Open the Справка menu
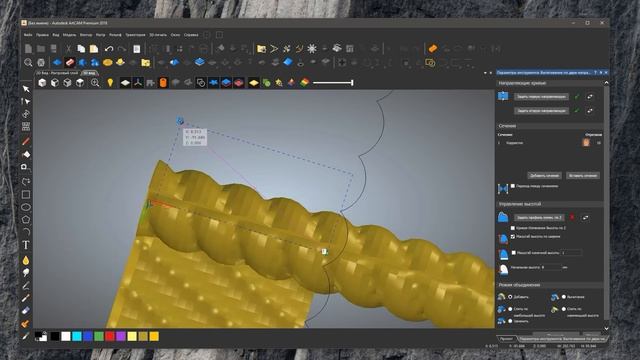The width and height of the screenshot is (640, 360). (x=191, y=35)
